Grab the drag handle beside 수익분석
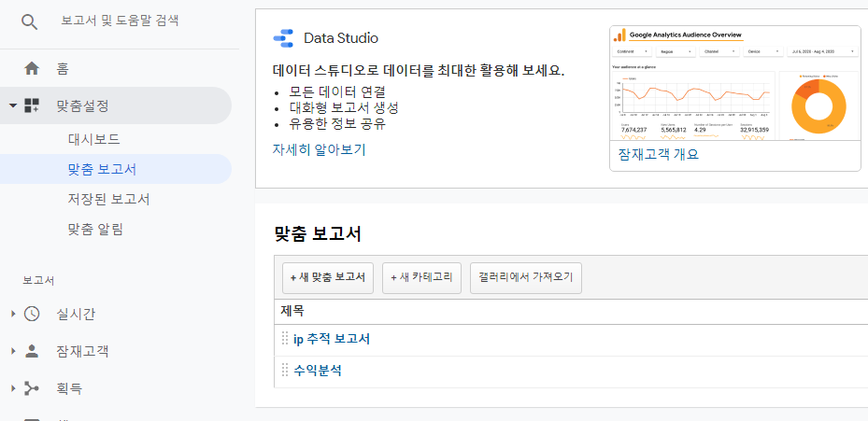The height and width of the screenshot is (421, 868). click(x=285, y=370)
